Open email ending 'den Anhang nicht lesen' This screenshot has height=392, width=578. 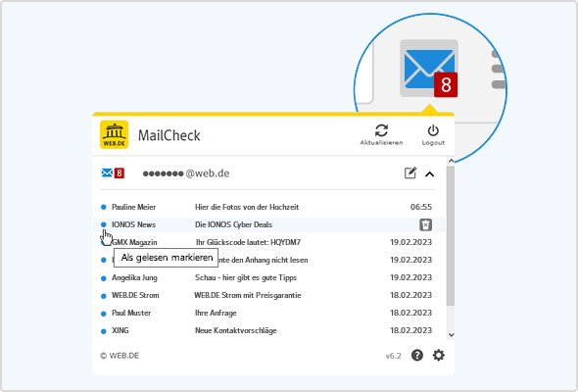[264, 260]
